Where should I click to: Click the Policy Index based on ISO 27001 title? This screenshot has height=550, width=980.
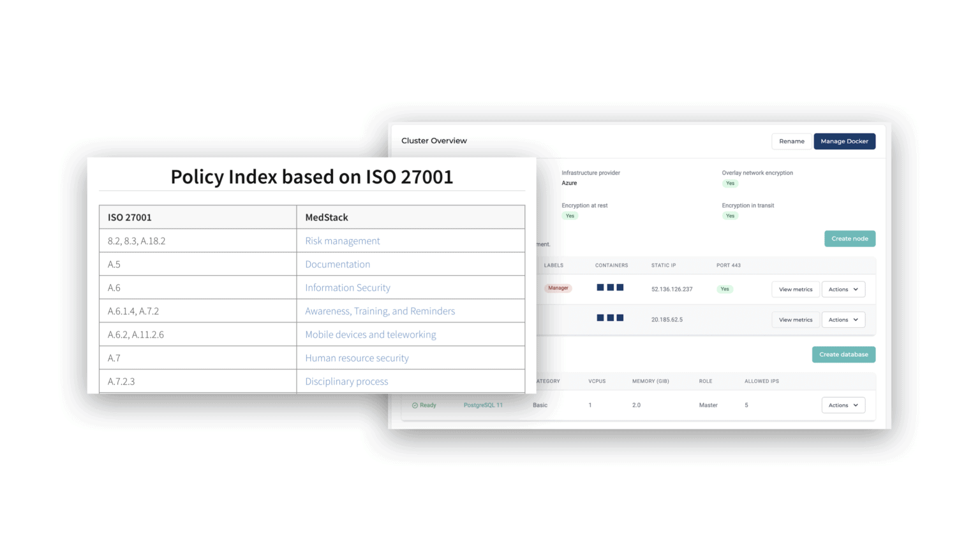click(312, 177)
